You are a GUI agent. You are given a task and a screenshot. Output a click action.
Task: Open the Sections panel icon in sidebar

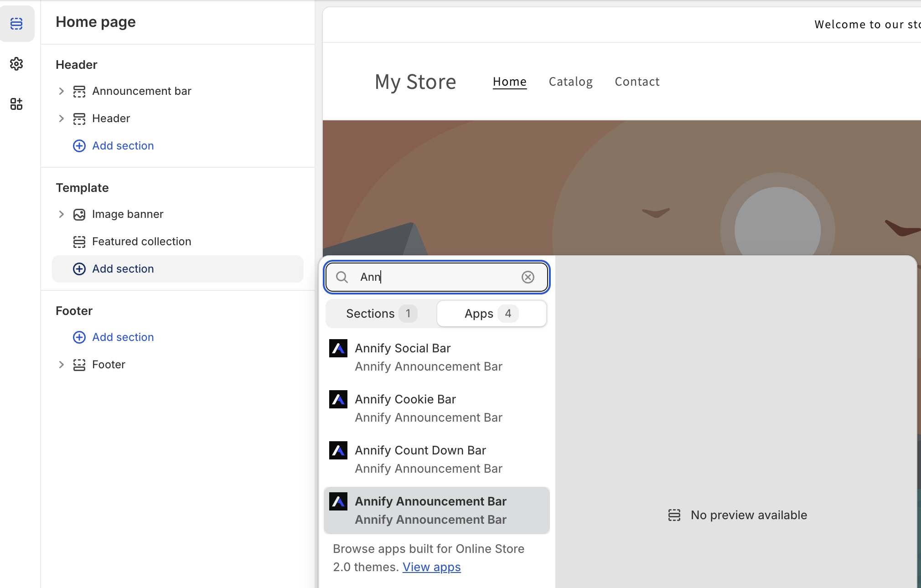click(16, 23)
